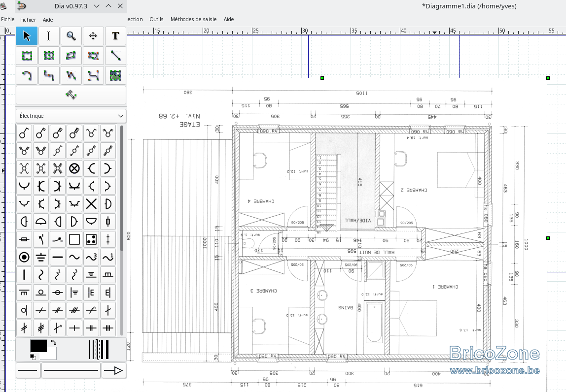Click the top-middle green handle of the plan image
Image resolution: width=566 pixels, height=392 pixels.
pos(322,78)
